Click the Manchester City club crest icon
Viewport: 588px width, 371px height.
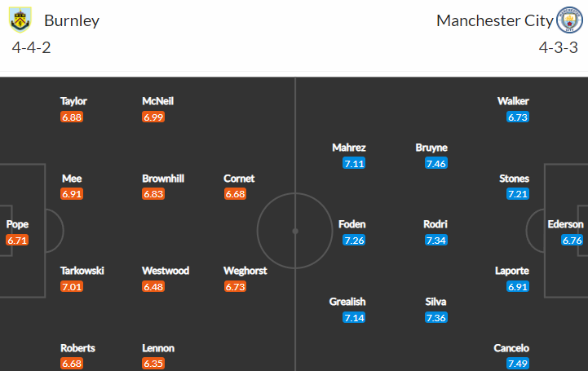click(569, 20)
